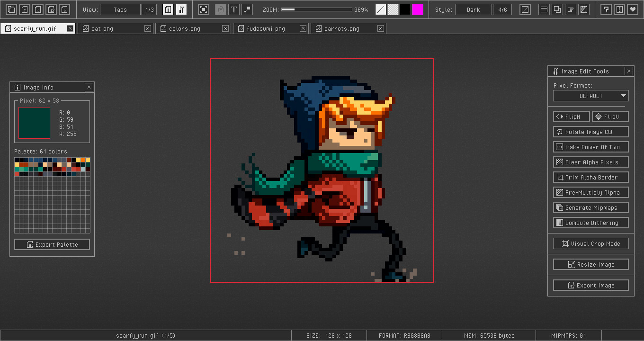This screenshot has height=341, width=644.
Task: Open the Pixel Format dropdown
Action: (591, 96)
